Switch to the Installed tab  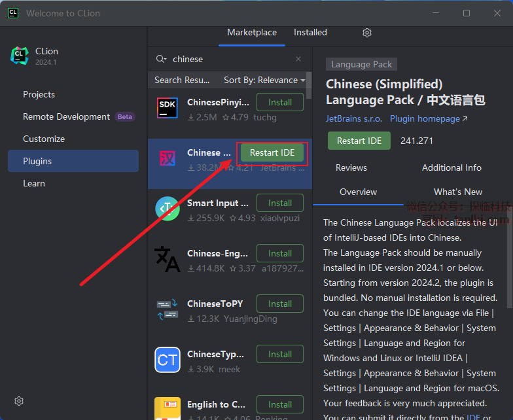pos(310,33)
